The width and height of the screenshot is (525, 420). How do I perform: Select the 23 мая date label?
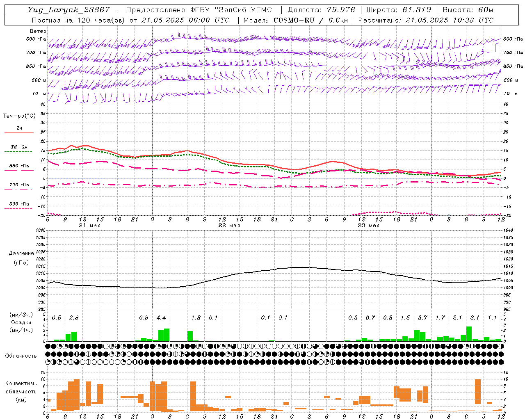click(x=368, y=226)
